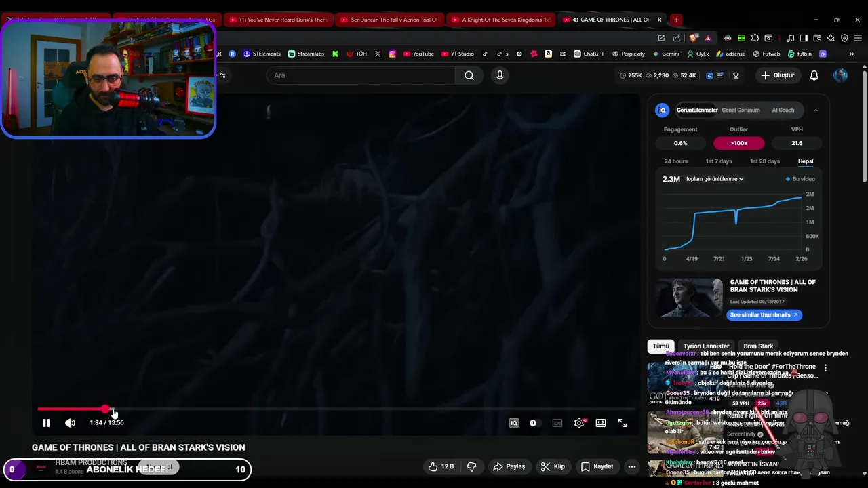
Task: Pause the video with the player pause button
Action: pos(46,423)
